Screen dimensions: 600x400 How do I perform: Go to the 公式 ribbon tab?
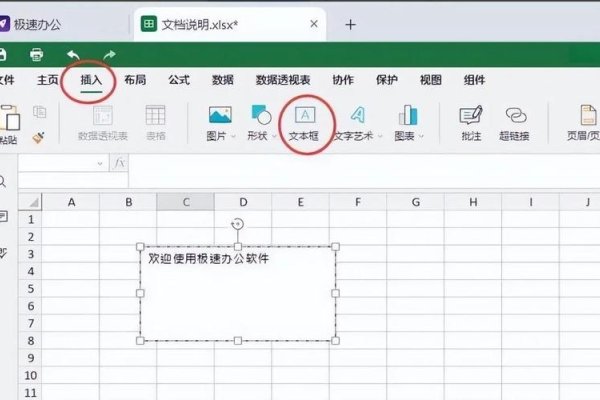pos(179,80)
